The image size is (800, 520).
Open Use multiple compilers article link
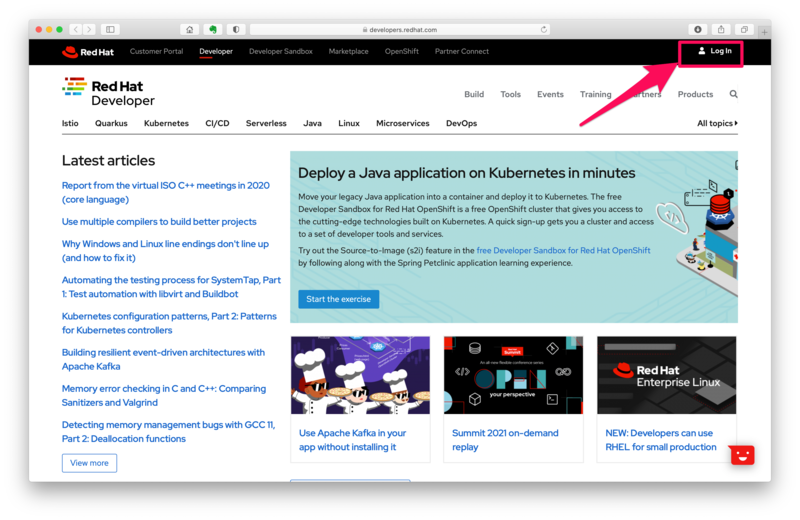[159, 222]
